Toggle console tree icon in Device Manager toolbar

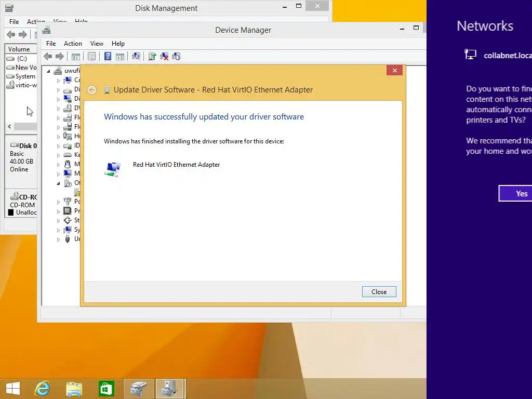pyautogui.click(x=76, y=56)
